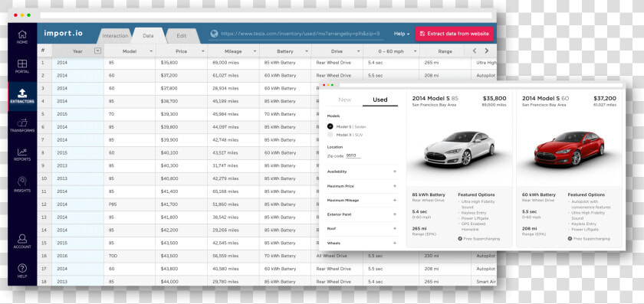Open the Help question mark icon
Screen dimensions: 644x304
pyautogui.click(x=22, y=268)
